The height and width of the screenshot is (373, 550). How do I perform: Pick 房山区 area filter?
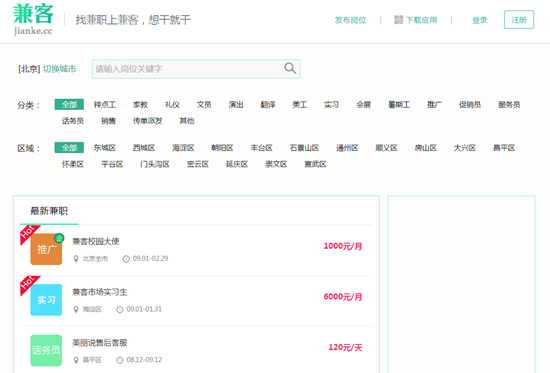click(426, 148)
